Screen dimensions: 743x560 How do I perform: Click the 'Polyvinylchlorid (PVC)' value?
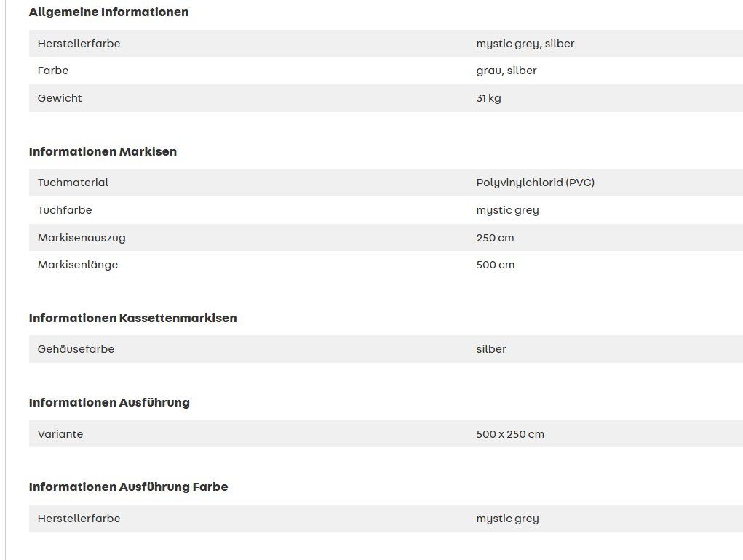(536, 183)
